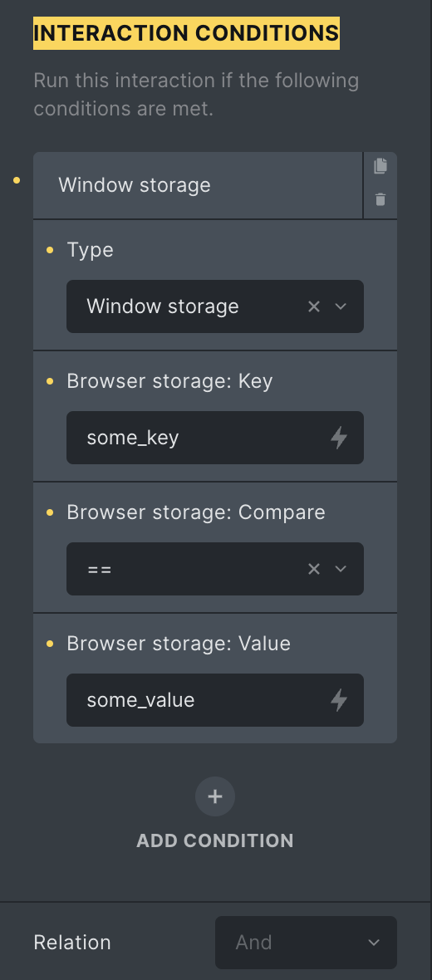Click the plus icon to add condition
Screen dimensions: 432x980
[x=215, y=796]
